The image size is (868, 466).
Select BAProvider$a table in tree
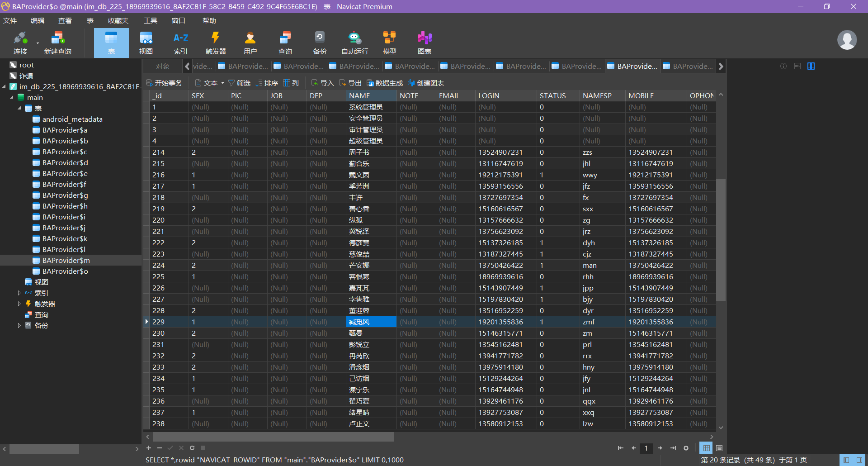[65, 130]
